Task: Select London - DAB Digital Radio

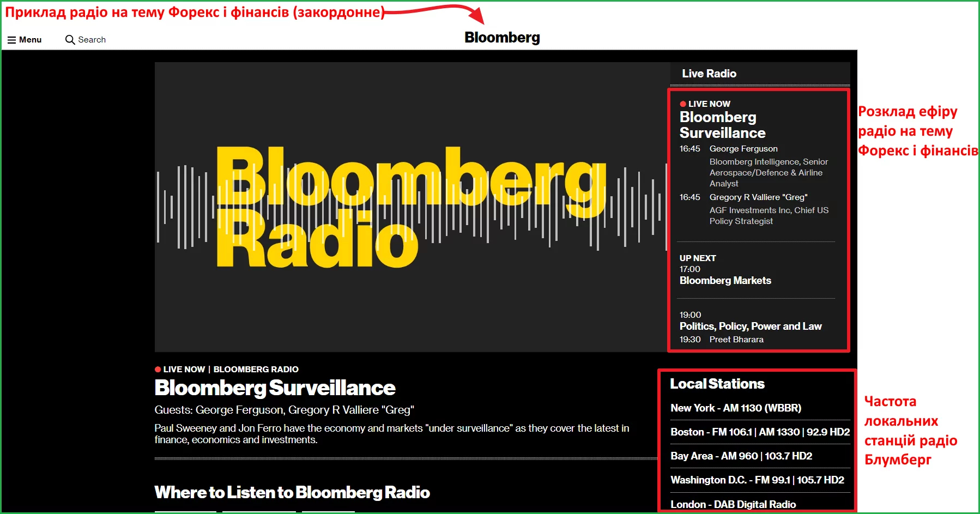Action: click(x=733, y=505)
